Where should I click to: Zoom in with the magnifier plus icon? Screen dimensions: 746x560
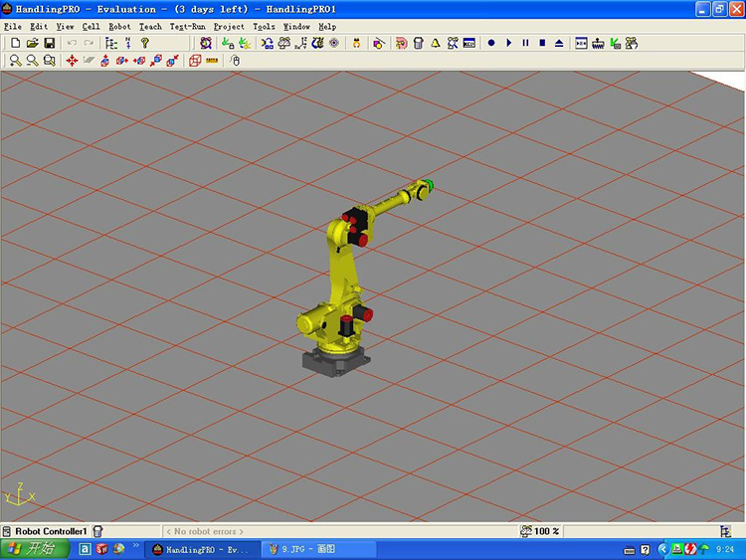coord(15,61)
